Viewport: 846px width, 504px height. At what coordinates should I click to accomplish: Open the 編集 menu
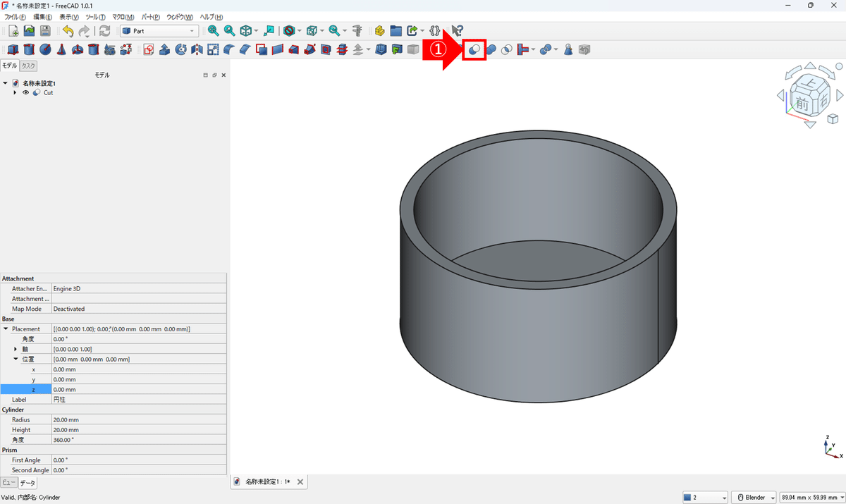[43, 17]
